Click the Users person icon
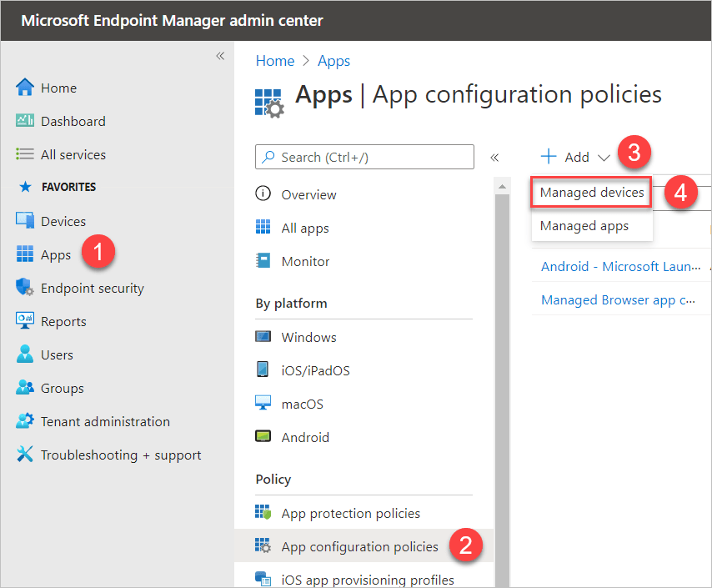The height and width of the screenshot is (588, 712). point(24,354)
